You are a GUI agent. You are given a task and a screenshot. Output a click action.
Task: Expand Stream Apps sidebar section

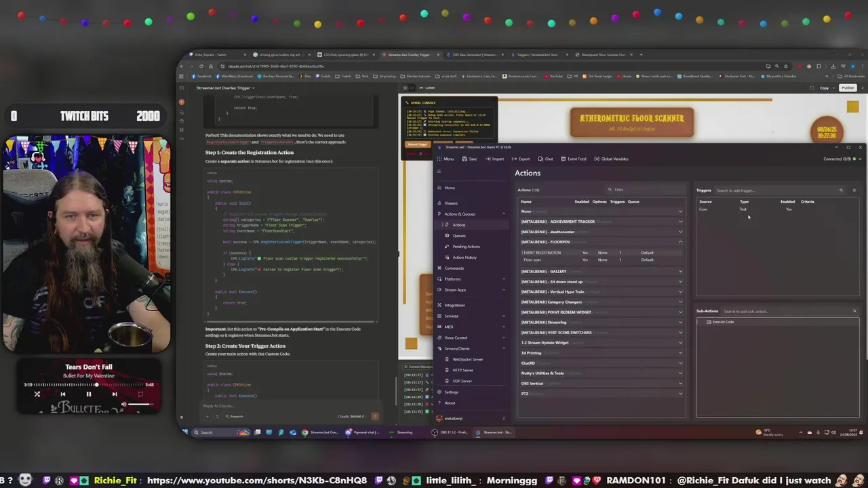tap(503, 290)
